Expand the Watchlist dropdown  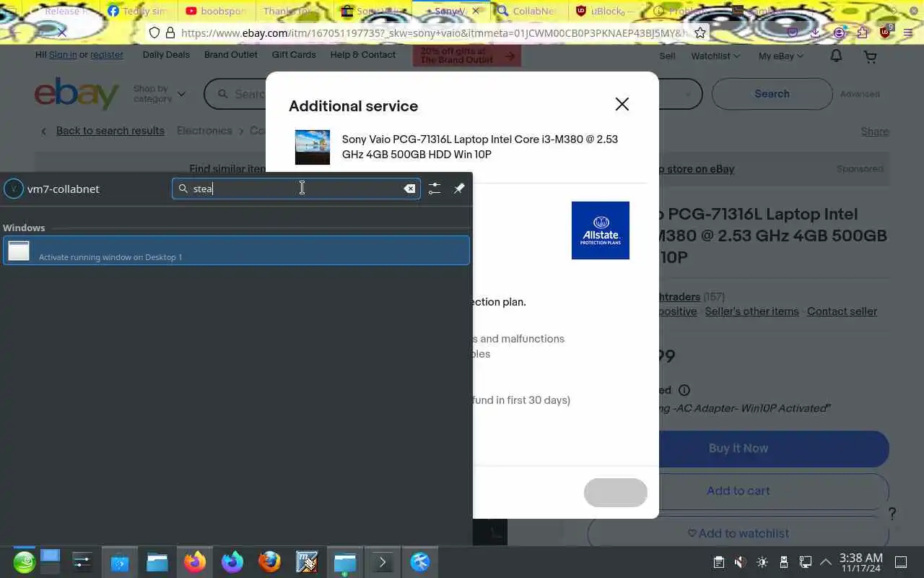click(715, 56)
